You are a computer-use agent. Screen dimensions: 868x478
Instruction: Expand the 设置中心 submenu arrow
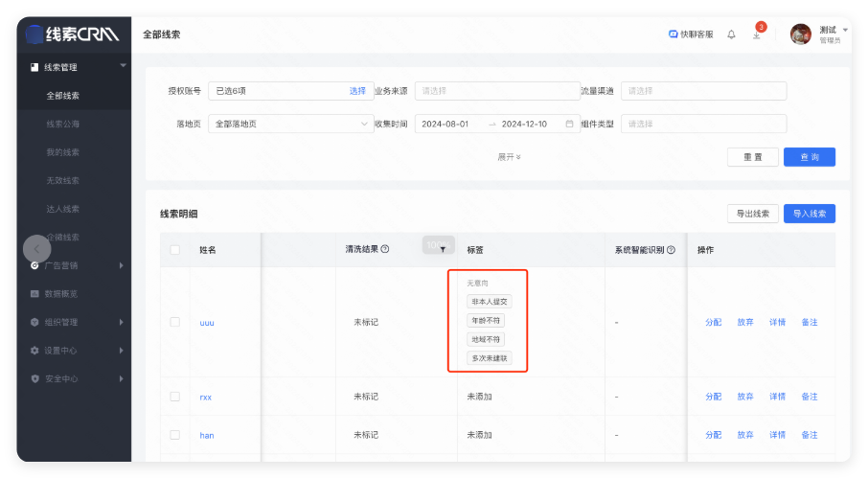point(122,351)
